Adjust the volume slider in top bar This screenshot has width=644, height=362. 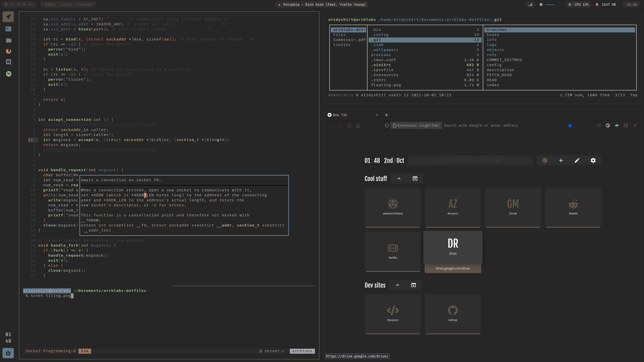point(553,5)
